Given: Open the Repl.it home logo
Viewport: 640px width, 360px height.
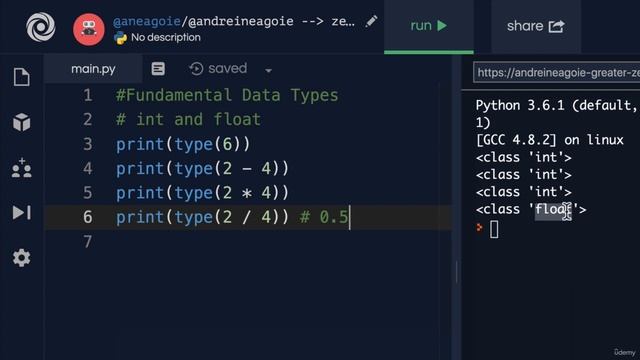Looking at the screenshot, I should 40,27.
